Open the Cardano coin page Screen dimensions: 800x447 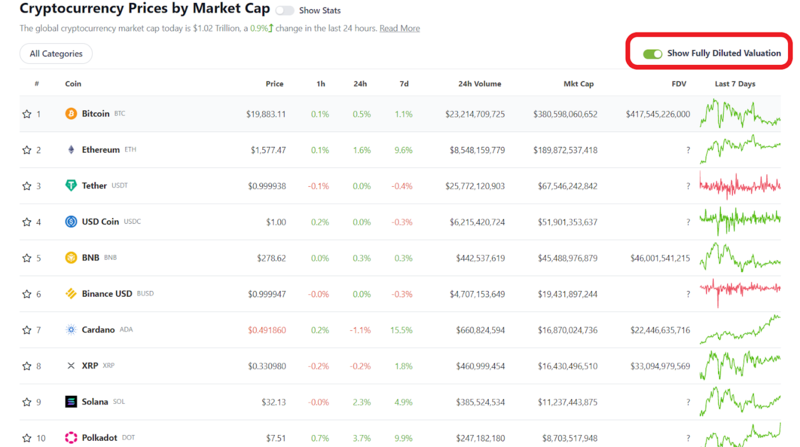98,330
